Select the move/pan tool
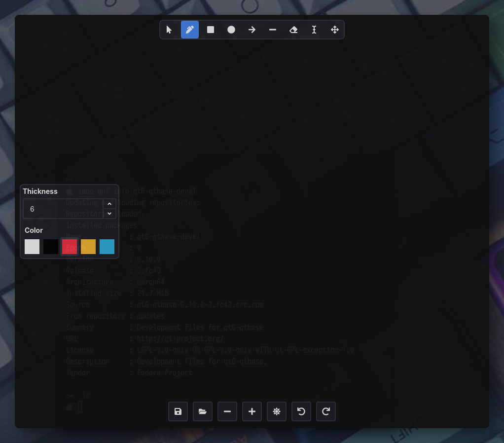The width and height of the screenshot is (504, 443). 335,30
